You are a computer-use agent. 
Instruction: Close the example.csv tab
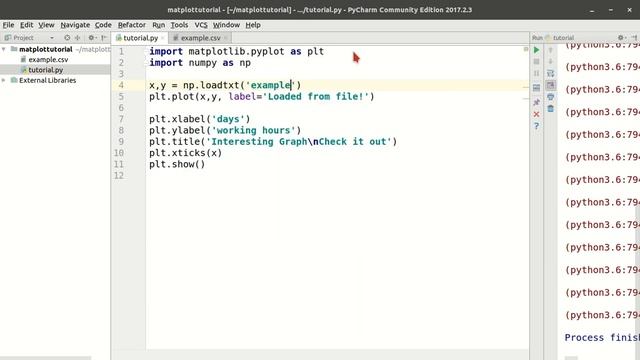tap(225, 38)
